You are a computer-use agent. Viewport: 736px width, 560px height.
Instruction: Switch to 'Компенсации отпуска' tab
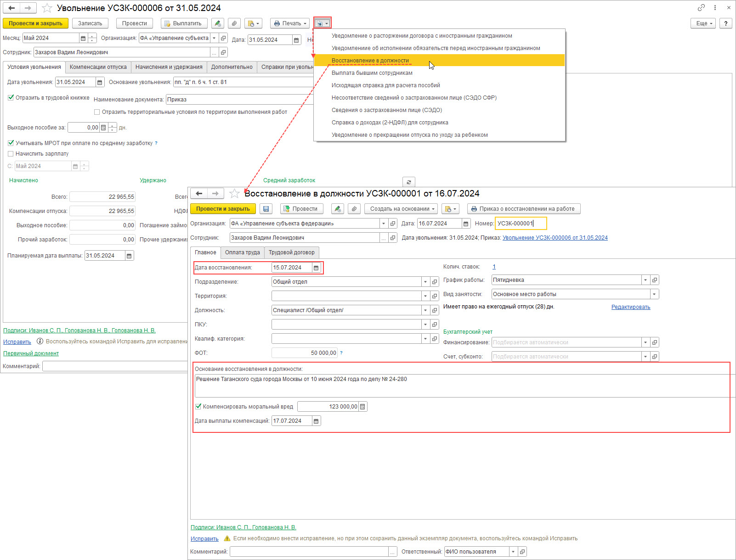pyautogui.click(x=98, y=67)
